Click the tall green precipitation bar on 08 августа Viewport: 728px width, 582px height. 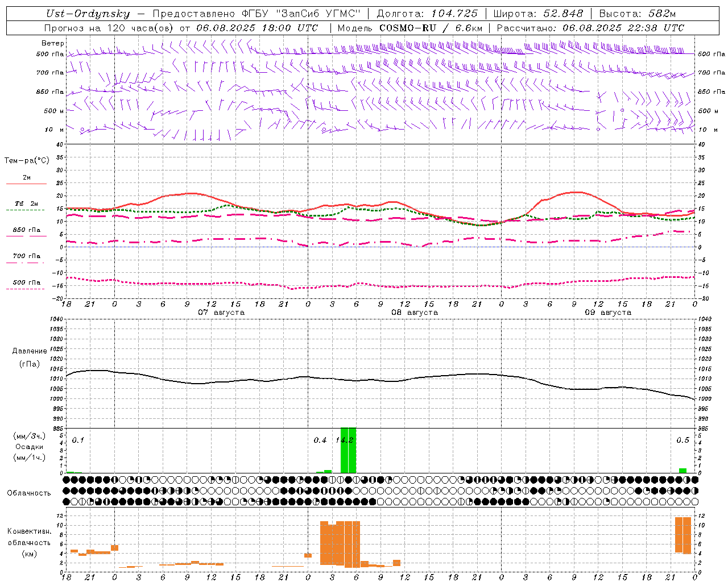[x=348, y=450]
